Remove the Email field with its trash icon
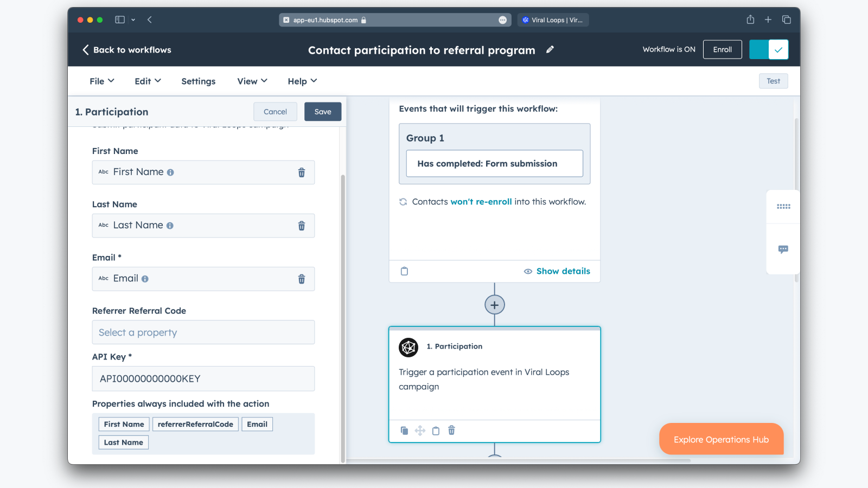Screen dimensions: 868x488 tap(302, 279)
